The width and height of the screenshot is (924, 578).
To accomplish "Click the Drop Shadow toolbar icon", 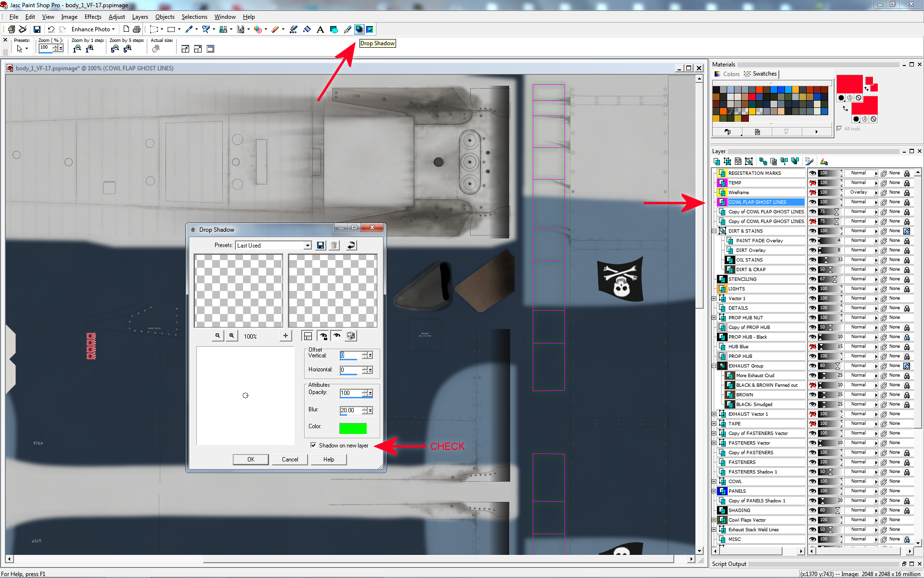I will pos(359,29).
